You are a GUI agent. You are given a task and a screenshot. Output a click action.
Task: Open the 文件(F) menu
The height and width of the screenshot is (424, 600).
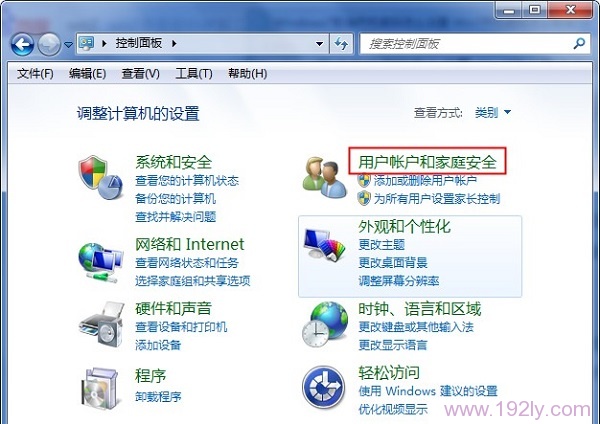tap(35, 73)
